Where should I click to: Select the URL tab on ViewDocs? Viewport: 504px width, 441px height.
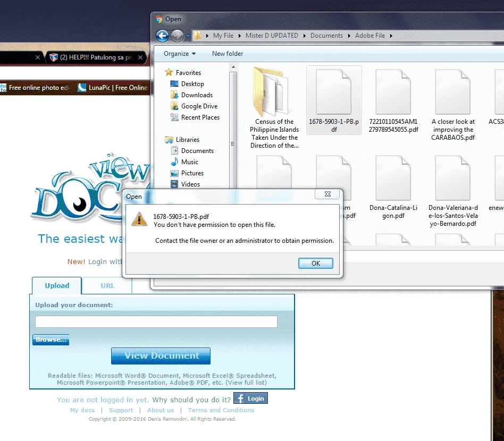[107, 285]
